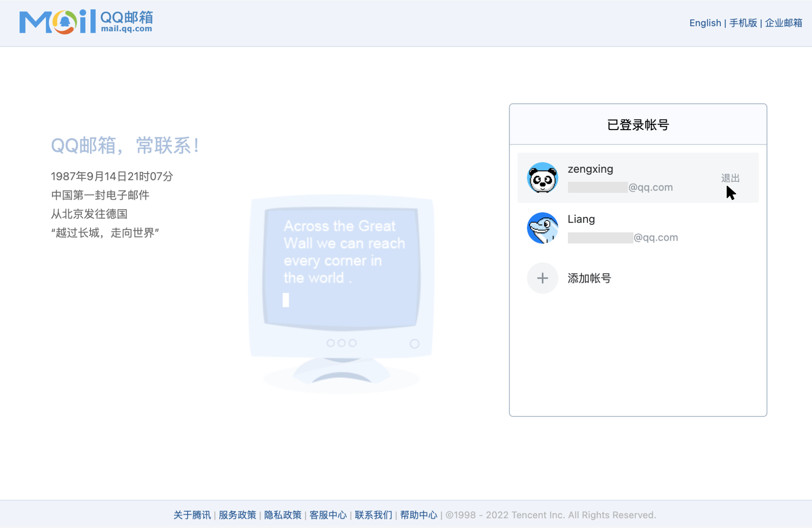Open the 手机版 mobile version
This screenshot has width=812, height=528.
[743, 23]
